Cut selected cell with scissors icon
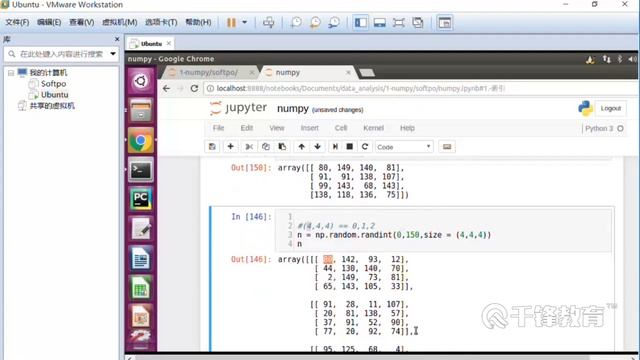 [249, 147]
